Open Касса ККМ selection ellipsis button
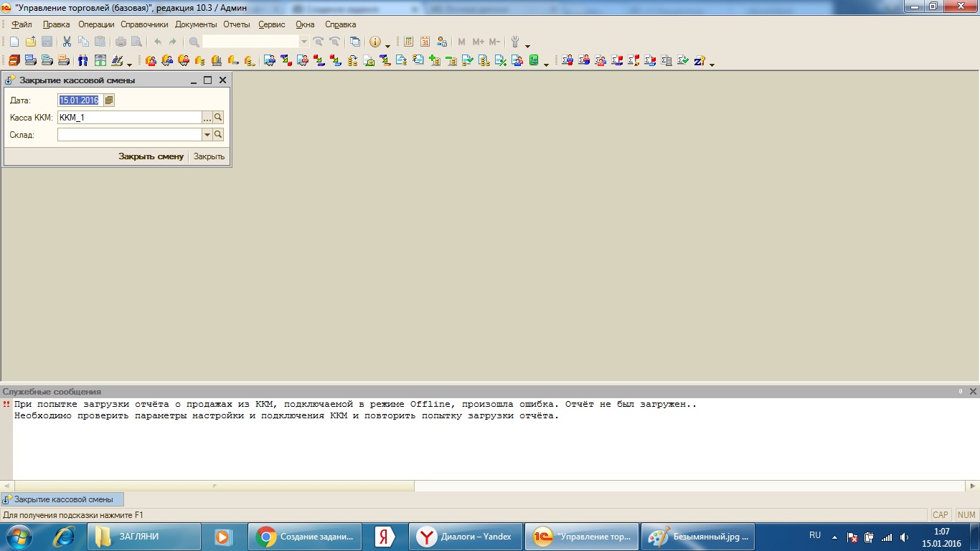 (207, 118)
